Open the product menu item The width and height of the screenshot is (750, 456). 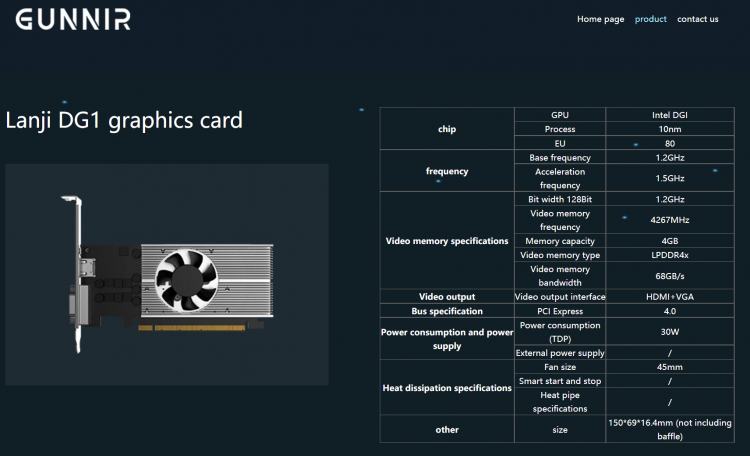pyautogui.click(x=650, y=19)
